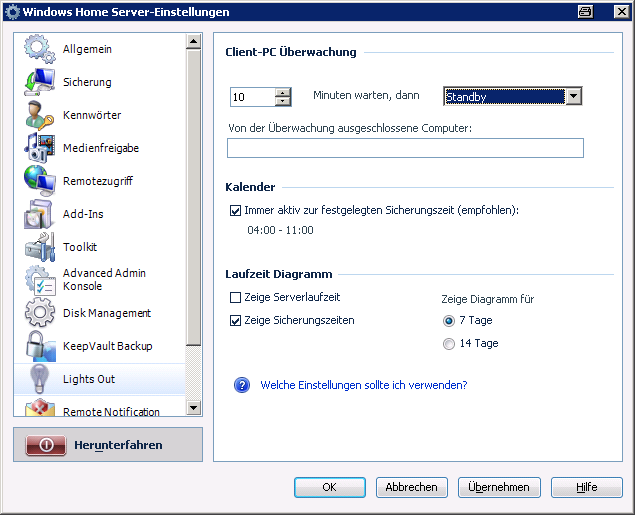This screenshot has height=515, width=635.
Task: Click the Sicherung backup computer icon
Action: coord(39,82)
